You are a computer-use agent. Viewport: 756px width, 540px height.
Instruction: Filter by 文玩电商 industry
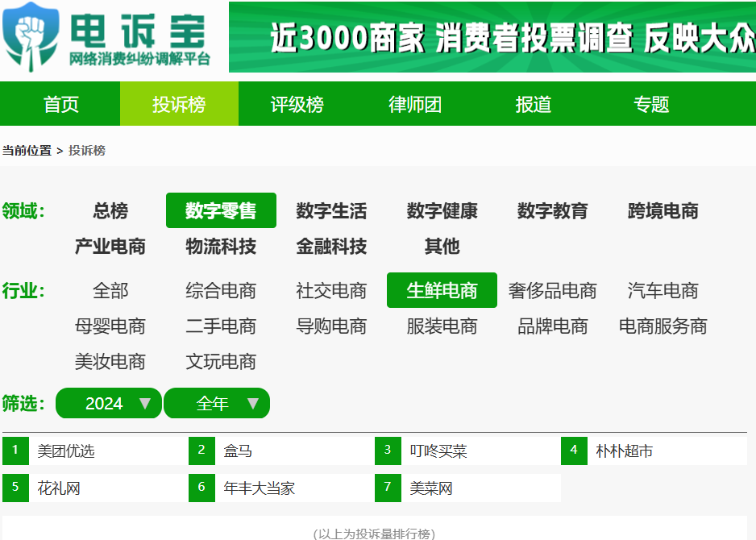[221, 362]
